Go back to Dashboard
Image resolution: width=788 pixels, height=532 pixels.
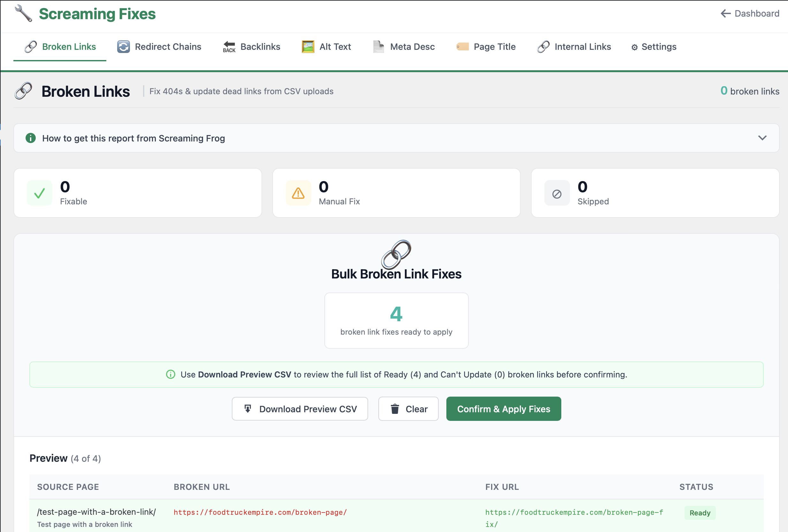click(750, 13)
